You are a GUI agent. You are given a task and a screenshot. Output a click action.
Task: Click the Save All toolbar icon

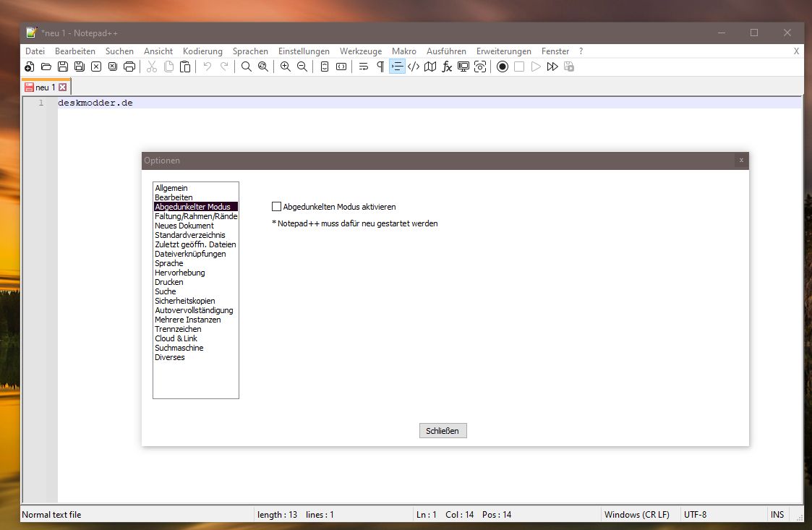(x=80, y=67)
